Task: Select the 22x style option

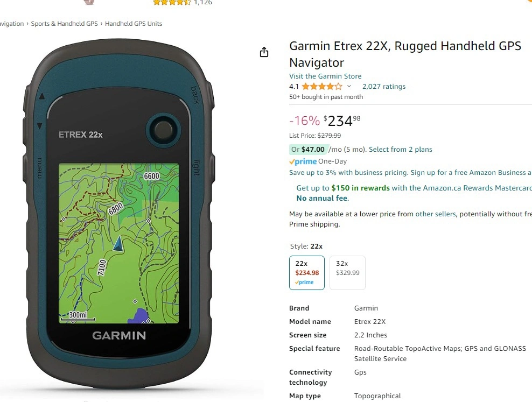Action: click(x=307, y=272)
